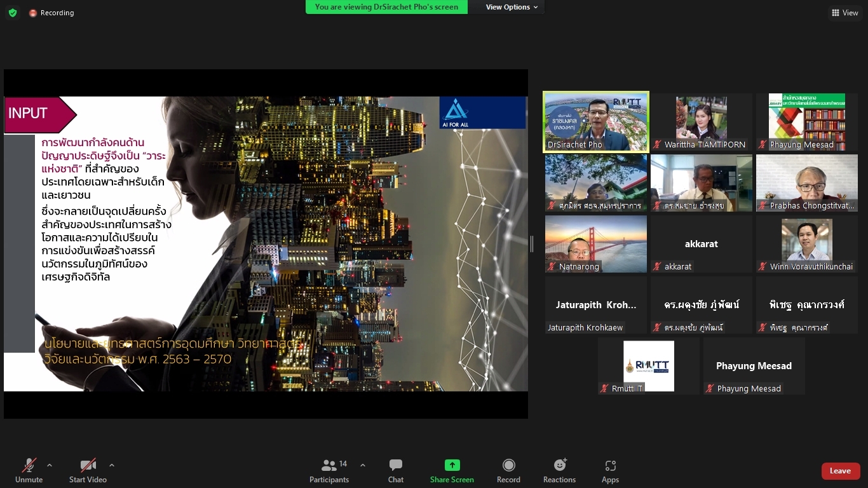
Task: Click the red Leave button
Action: pyautogui.click(x=840, y=471)
